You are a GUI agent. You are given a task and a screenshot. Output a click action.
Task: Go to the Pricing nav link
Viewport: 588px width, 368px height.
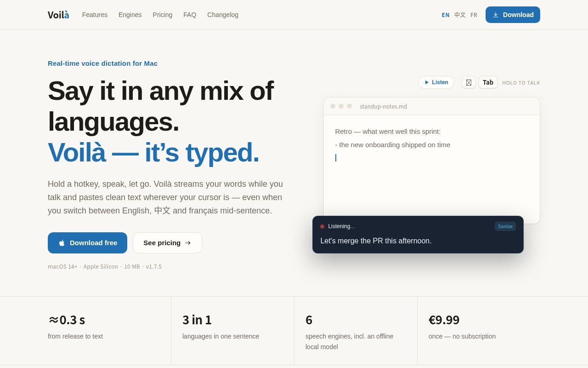(x=163, y=15)
